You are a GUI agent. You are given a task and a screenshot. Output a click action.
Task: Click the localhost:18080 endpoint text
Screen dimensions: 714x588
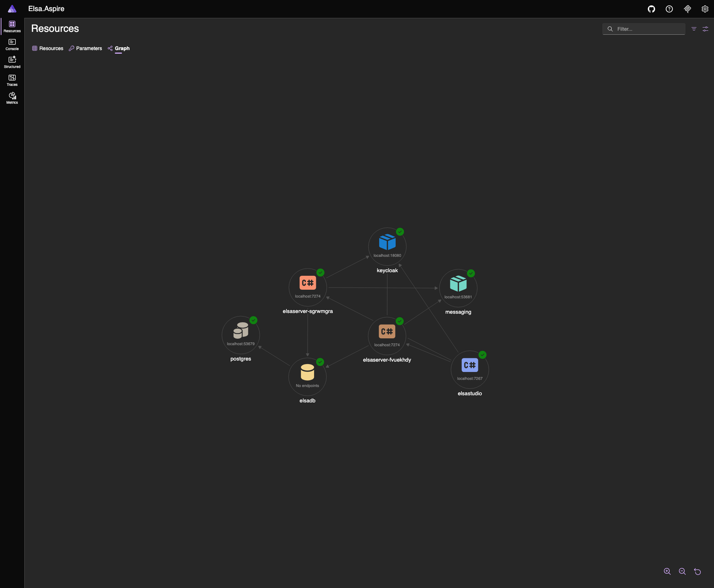click(387, 255)
